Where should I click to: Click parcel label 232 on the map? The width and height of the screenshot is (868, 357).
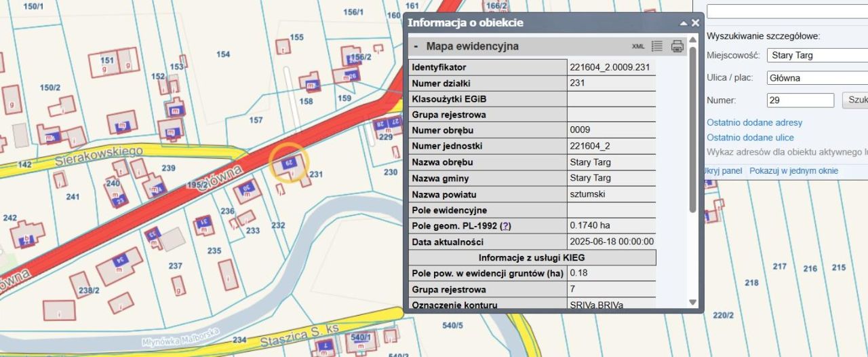(x=278, y=225)
